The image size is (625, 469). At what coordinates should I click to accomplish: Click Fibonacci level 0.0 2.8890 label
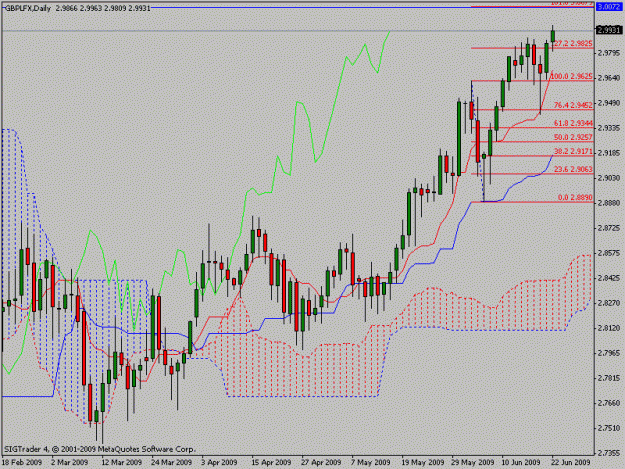coord(575,197)
